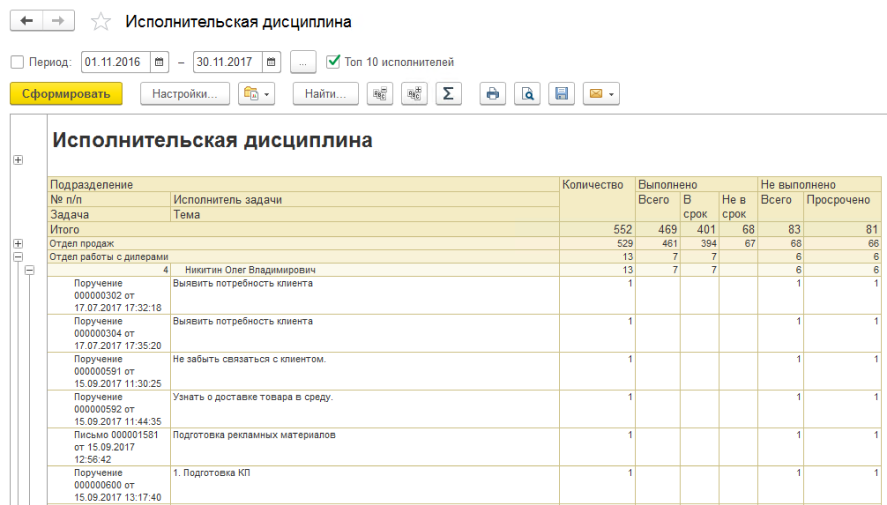Click the Sum (Σ) toolbar icon
Viewport: 887px width, 505px height.
[448, 94]
